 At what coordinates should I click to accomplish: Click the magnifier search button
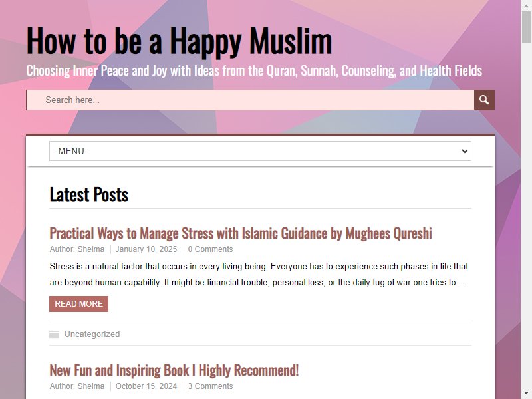click(484, 100)
